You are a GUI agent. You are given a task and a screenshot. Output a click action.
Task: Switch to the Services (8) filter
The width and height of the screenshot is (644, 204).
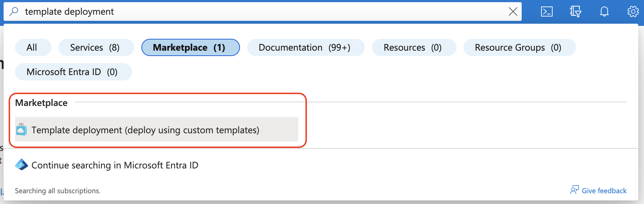[x=96, y=47]
